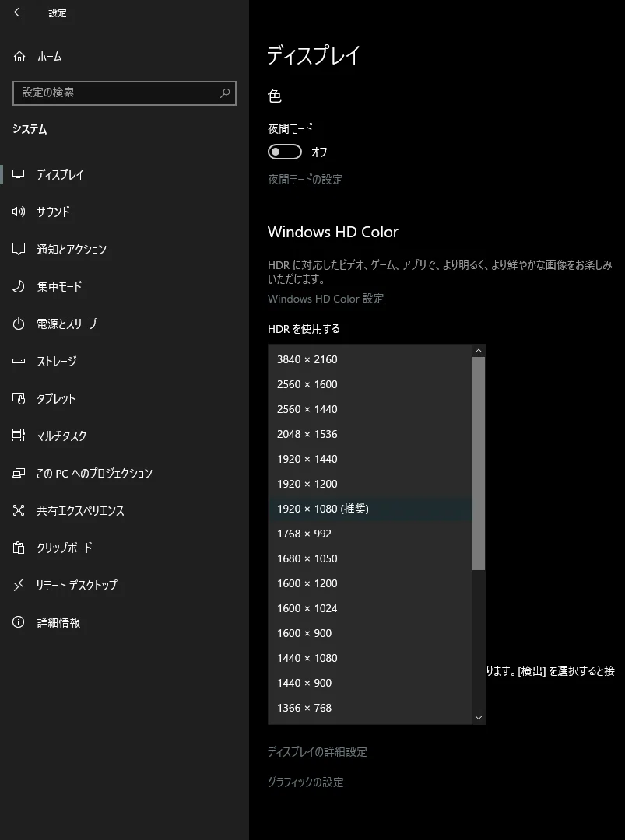Click the サウンド speaker icon

pos(19,212)
